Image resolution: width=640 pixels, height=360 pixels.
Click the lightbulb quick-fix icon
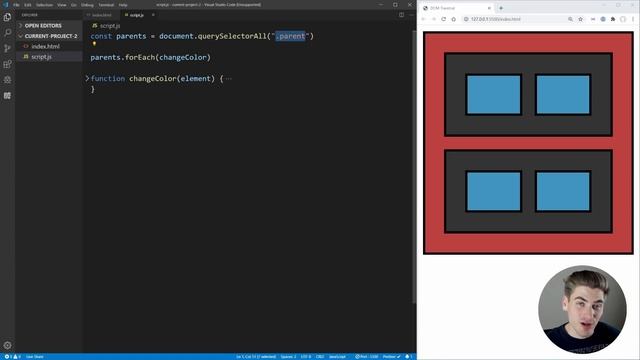(94, 44)
